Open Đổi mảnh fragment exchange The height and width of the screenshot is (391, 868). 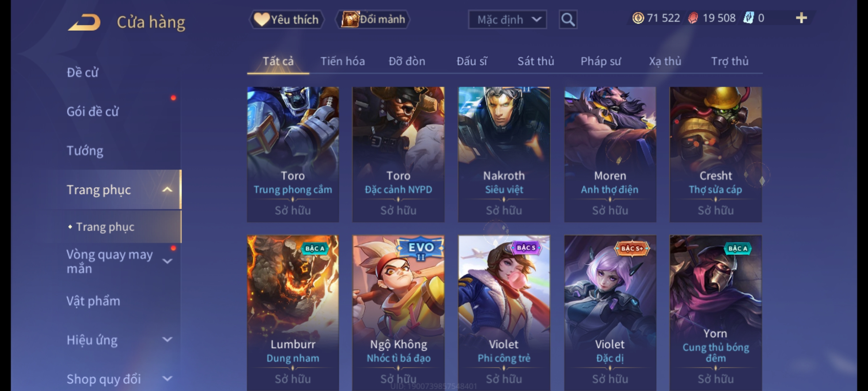coord(373,20)
